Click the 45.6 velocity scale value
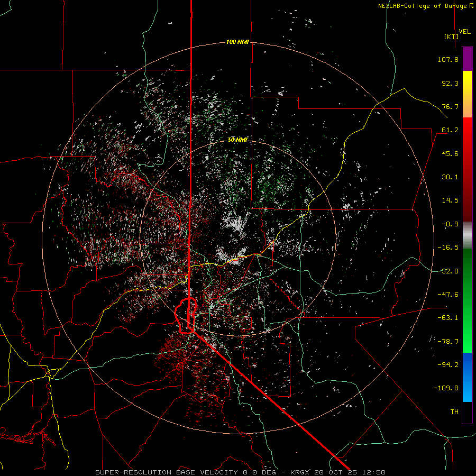The height and width of the screenshot is (476, 476). pos(450,153)
